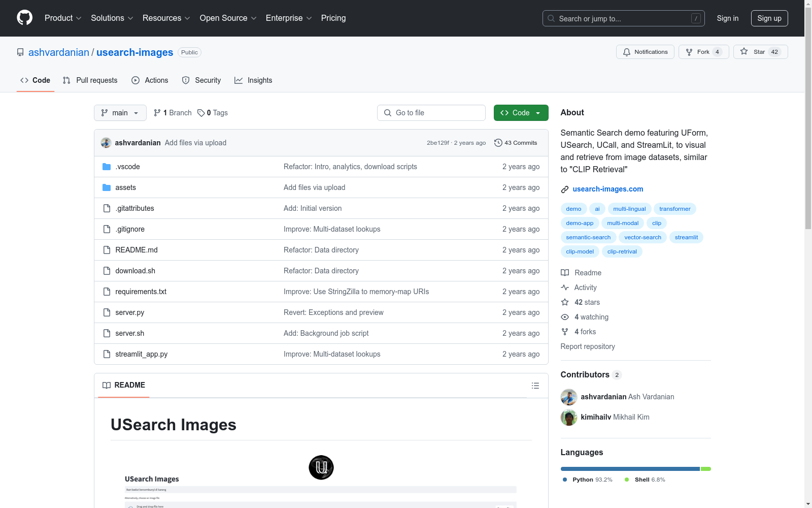
Task: Expand the Open Source menu
Action: point(228,18)
